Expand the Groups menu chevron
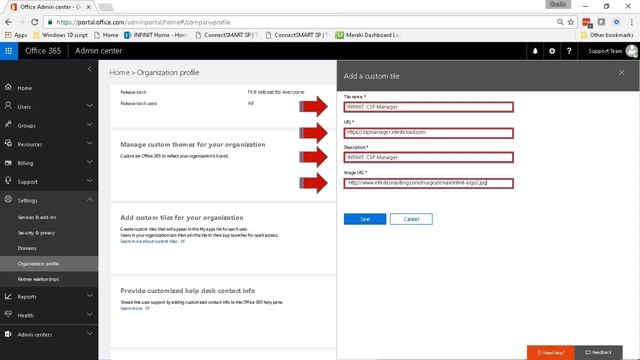This screenshot has height=360, width=640. coord(89,125)
